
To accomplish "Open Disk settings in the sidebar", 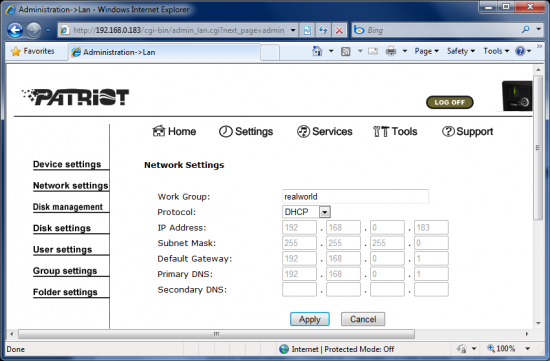I will click(62, 228).
